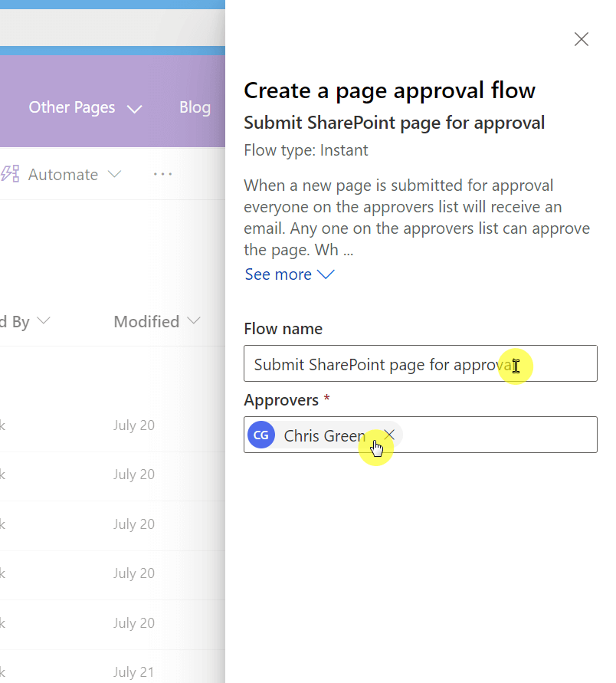Click the empty area of Approvers field
The image size is (616, 683).
[x=500, y=435]
